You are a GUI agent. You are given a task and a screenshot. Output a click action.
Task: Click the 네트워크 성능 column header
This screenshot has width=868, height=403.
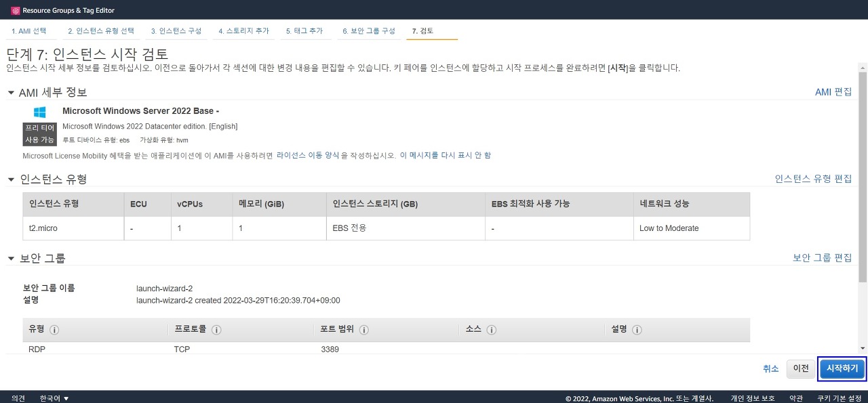point(692,204)
